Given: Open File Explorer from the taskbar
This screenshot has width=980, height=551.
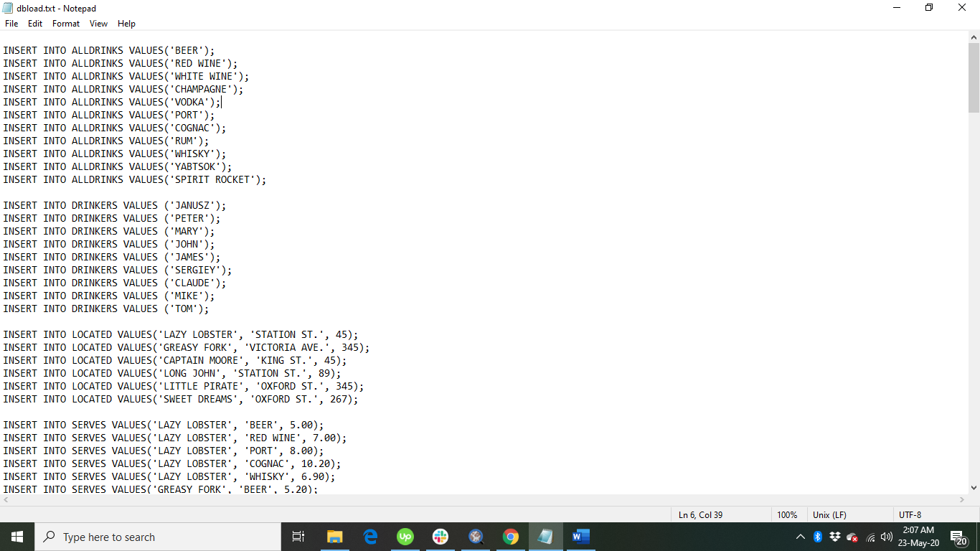Looking at the screenshot, I should pos(334,536).
